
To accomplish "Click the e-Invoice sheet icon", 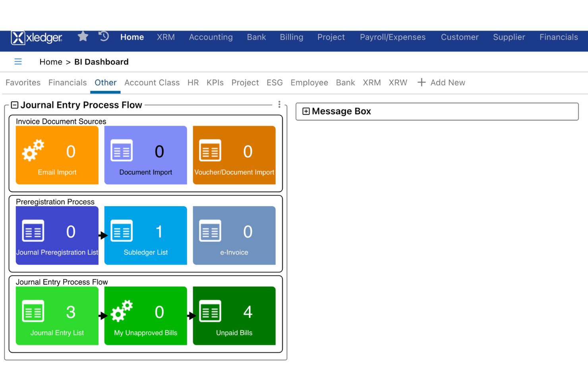I will [x=210, y=231].
